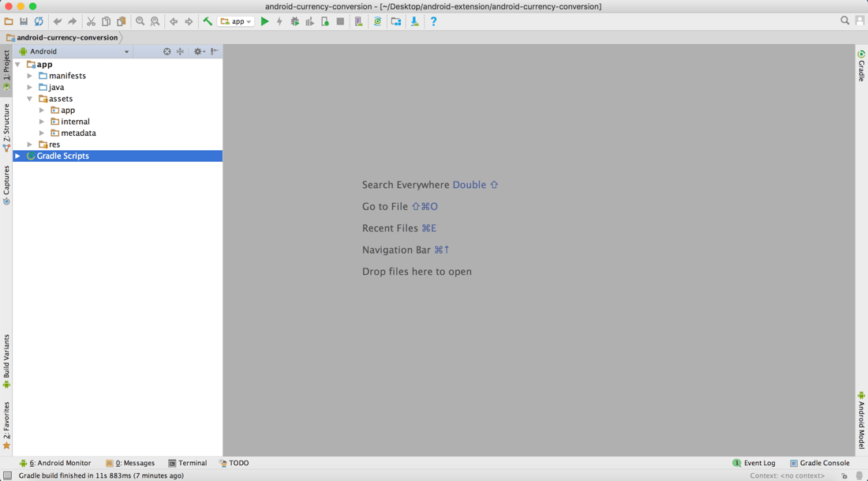This screenshot has height=481, width=868.
Task: Run the app with the green play button
Action: click(x=264, y=21)
